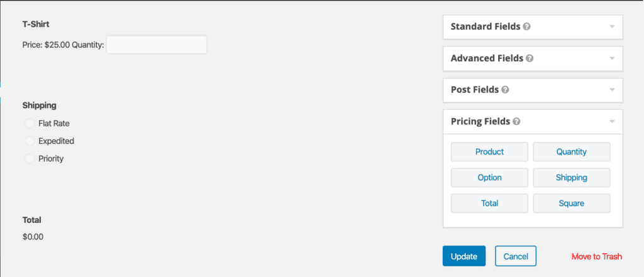644x277 pixels.
Task: Select the Expedited shipping option
Action: pos(30,141)
